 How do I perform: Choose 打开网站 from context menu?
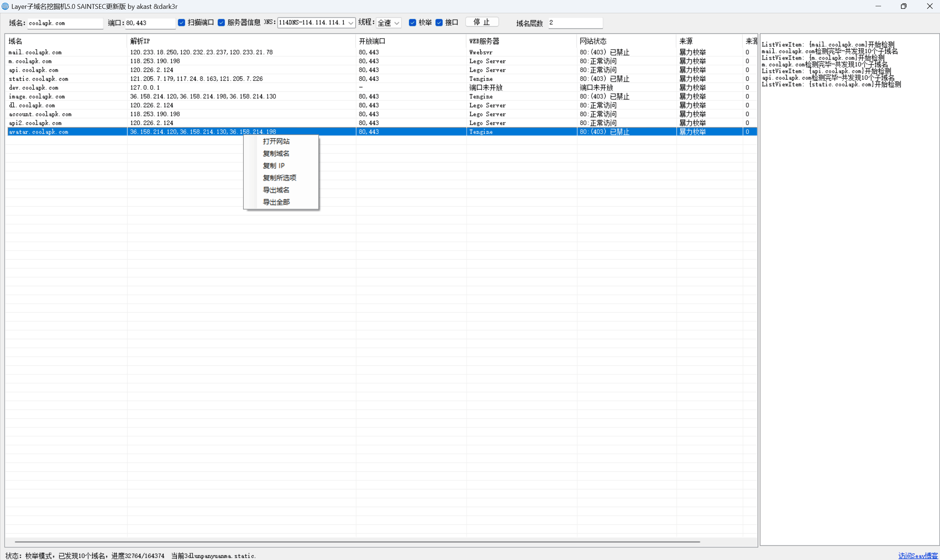click(276, 141)
